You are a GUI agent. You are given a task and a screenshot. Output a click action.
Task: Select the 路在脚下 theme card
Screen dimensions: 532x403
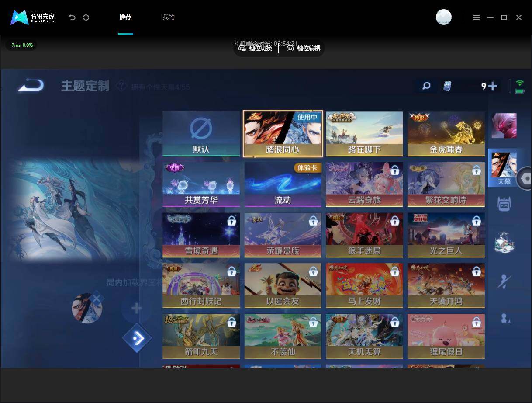pyautogui.click(x=364, y=134)
